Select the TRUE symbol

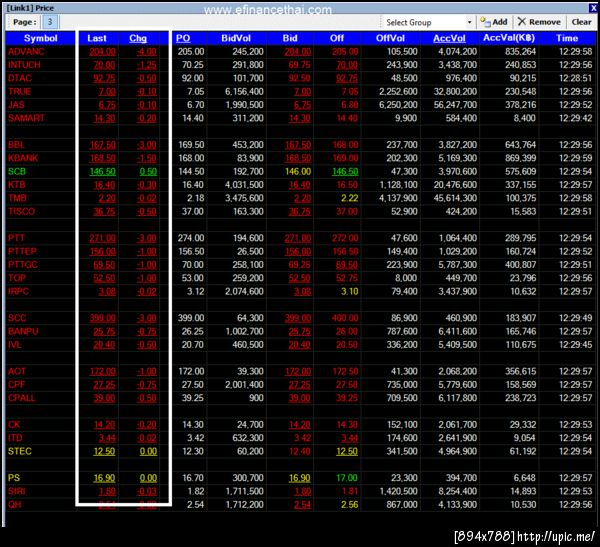click(20, 91)
